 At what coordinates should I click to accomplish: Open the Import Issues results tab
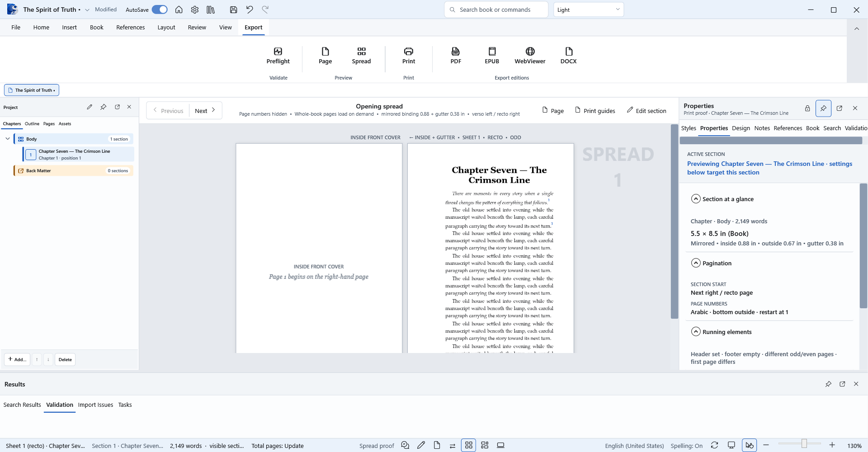click(95, 405)
